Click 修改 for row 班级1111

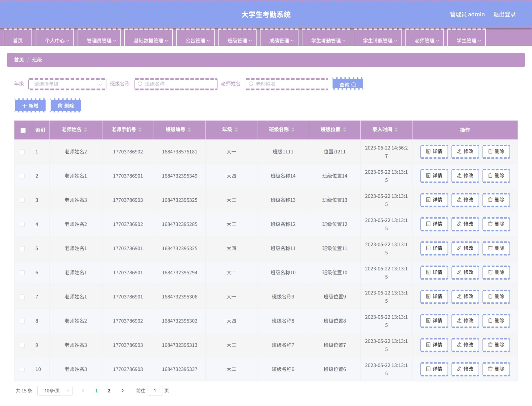pos(465,152)
